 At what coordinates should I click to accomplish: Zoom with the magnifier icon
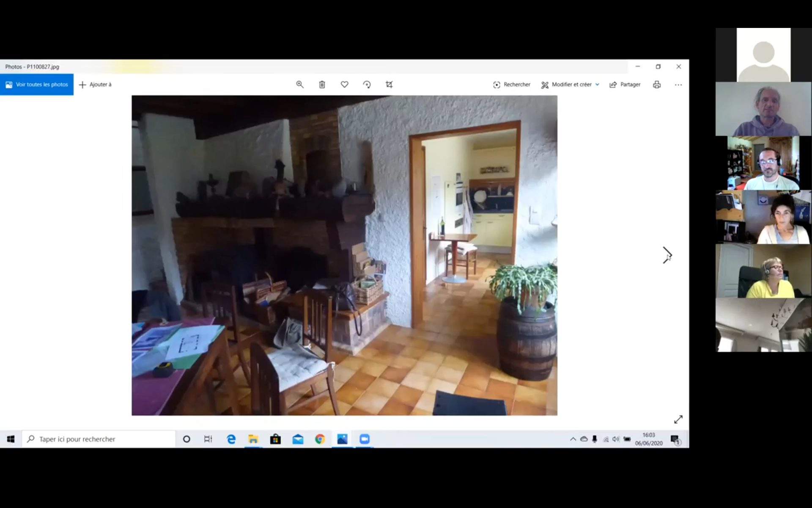(x=300, y=85)
